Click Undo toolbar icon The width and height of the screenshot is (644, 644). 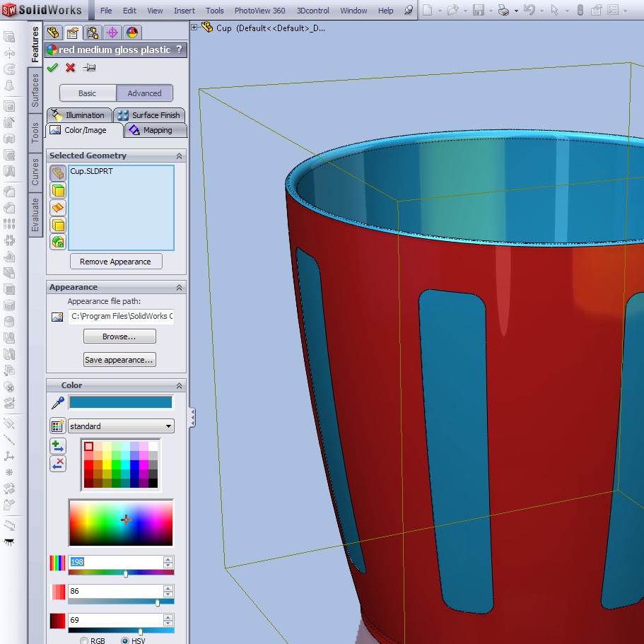(529, 10)
